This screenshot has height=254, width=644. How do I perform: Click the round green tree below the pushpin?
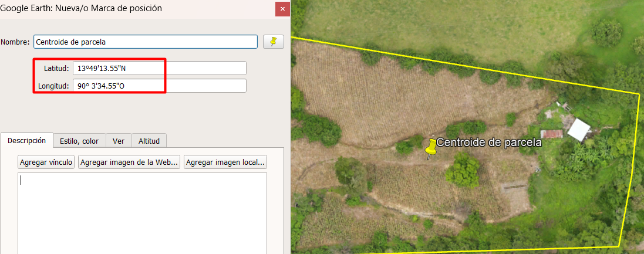pos(463,171)
